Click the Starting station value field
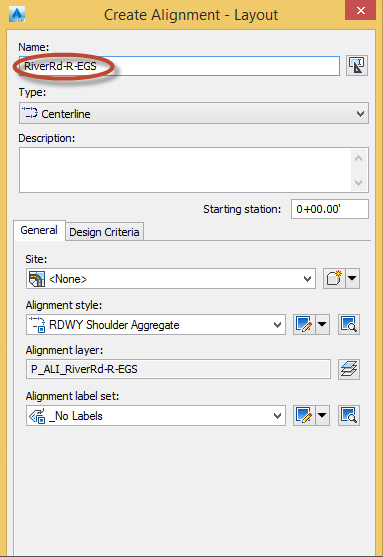Screen dimensions: 383x557 330,209
